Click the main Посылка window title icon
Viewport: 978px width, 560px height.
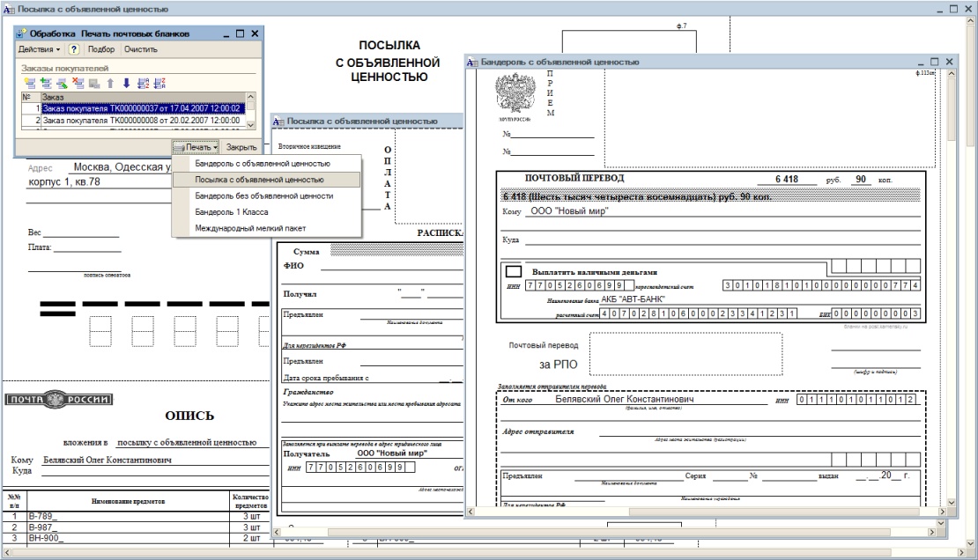click(x=9, y=9)
